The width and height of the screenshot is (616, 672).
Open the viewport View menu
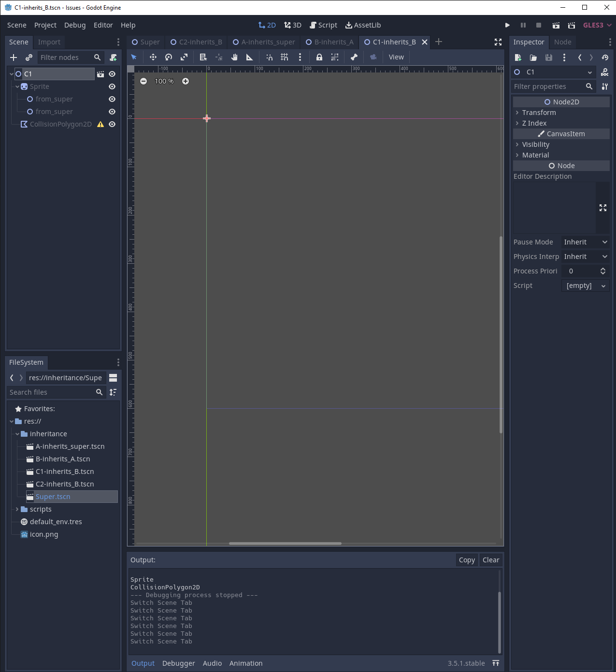(396, 57)
